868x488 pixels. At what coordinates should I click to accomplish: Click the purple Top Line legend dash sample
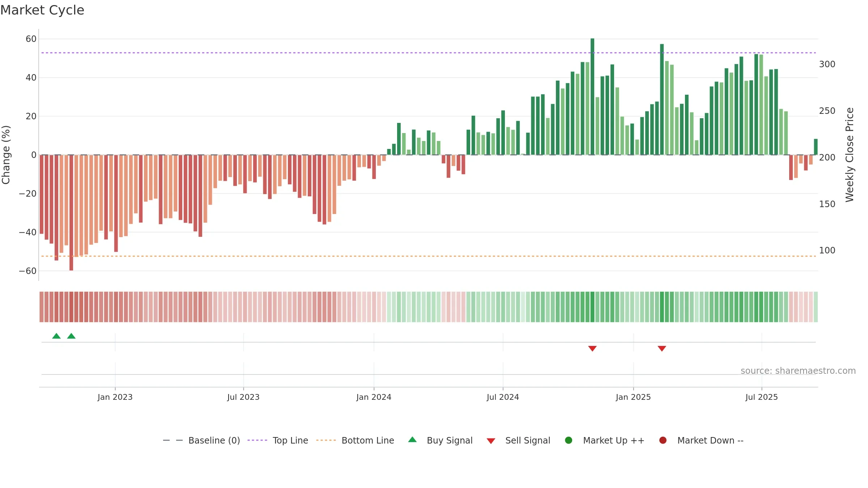coord(257,440)
